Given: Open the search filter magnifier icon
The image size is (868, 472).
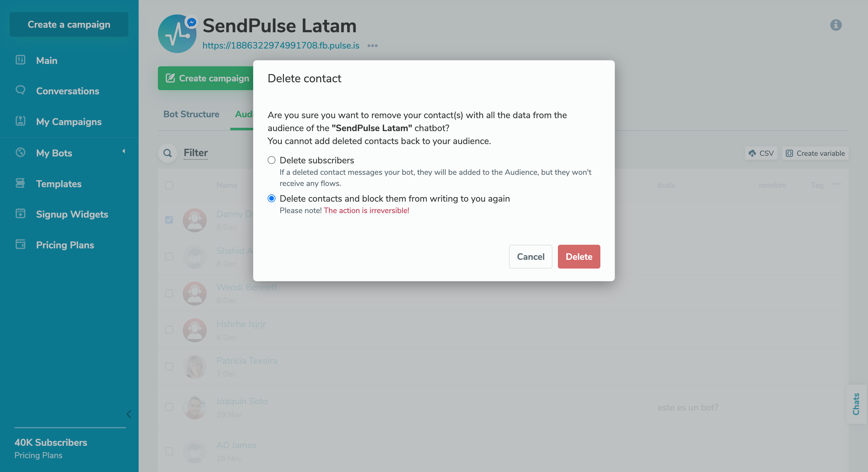Looking at the screenshot, I should click(168, 153).
